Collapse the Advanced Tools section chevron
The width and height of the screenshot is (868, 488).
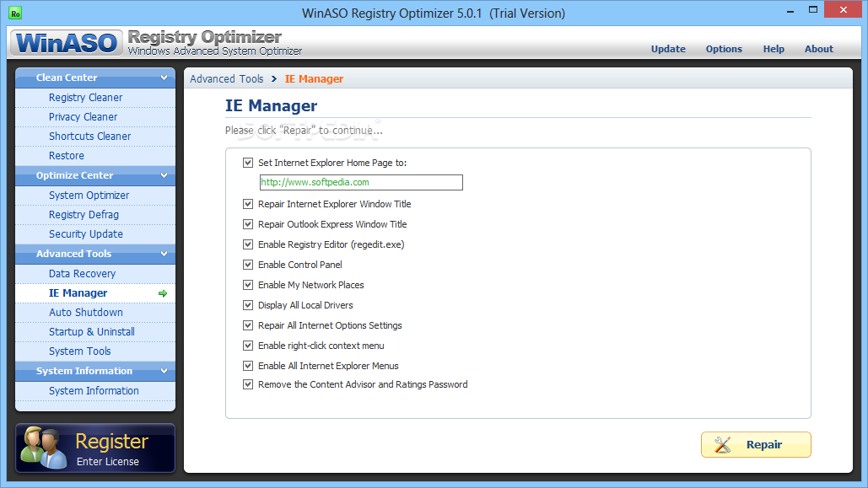(164, 254)
